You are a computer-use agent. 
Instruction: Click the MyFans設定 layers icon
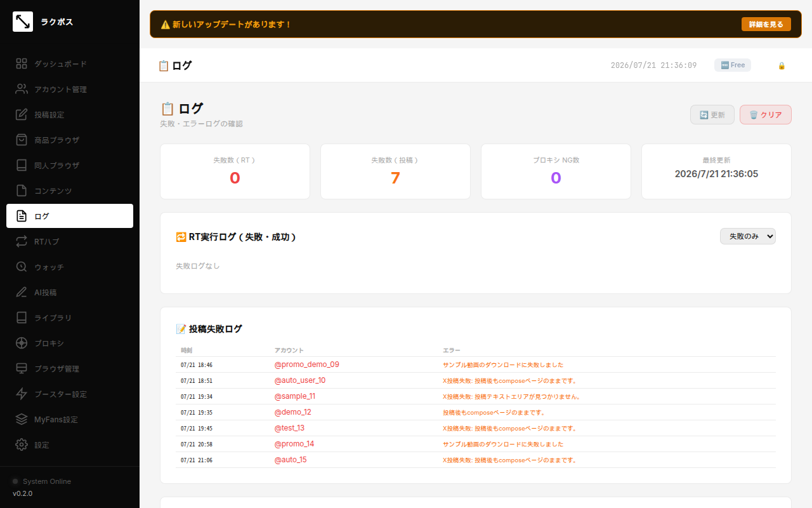pyautogui.click(x=22, y=419)
